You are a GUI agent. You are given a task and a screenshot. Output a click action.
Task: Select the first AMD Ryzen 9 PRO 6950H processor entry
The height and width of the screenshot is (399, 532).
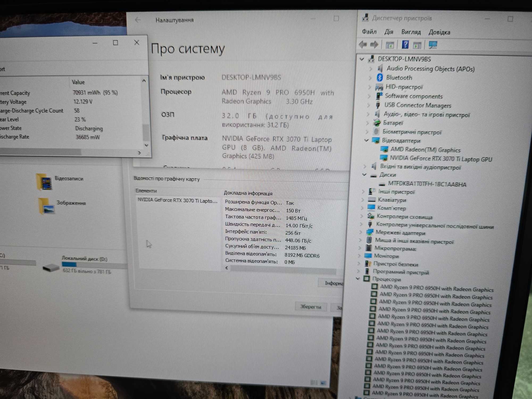pos(437,288)
